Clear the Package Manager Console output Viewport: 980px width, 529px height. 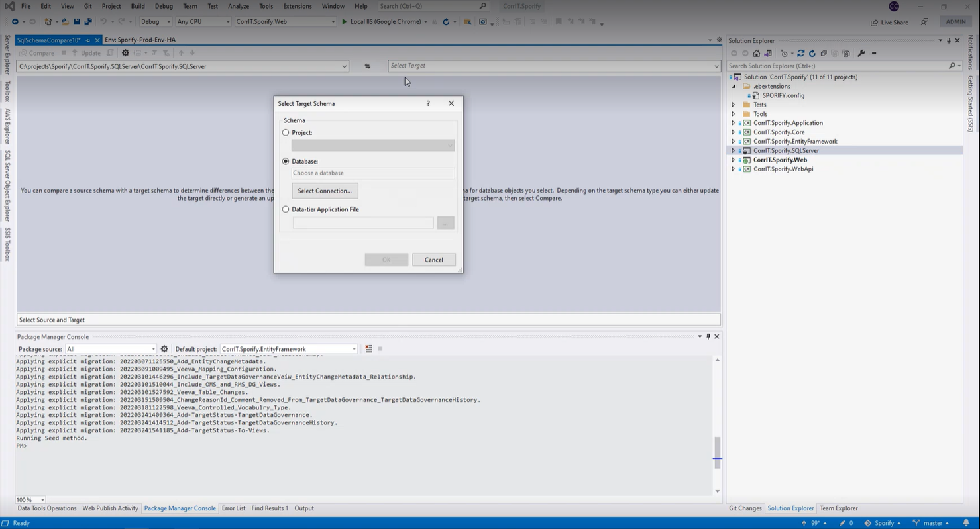coord(368,349)
